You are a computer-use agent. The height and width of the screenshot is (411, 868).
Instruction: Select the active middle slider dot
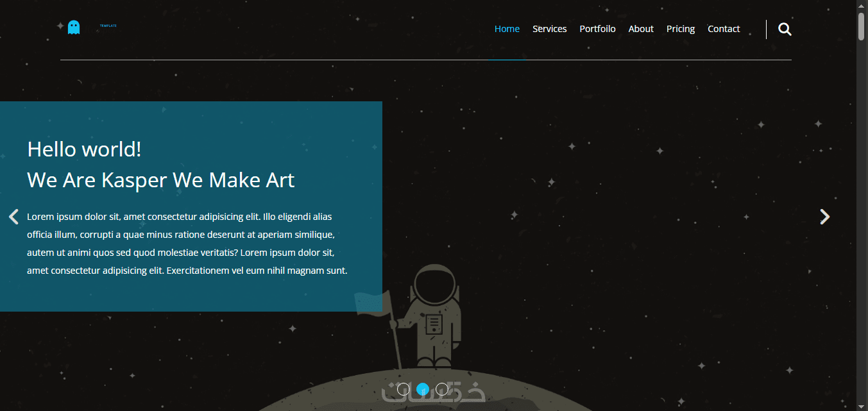coord(422,389)
